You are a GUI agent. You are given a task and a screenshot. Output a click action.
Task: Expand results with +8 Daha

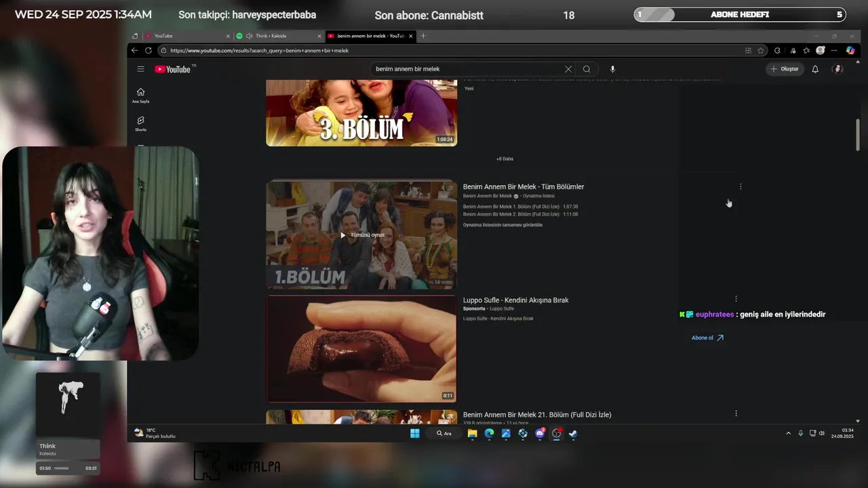[x=505, y=159]
